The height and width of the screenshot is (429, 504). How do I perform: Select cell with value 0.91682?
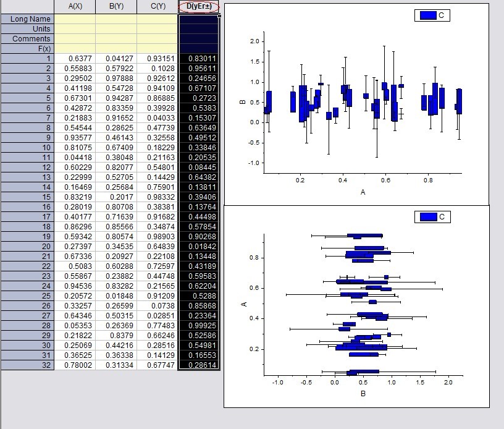[x=157, y=217]
